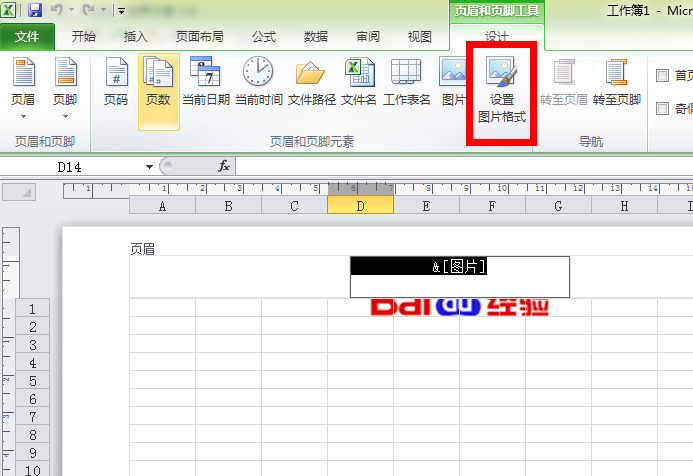Expand the undo history dropdown arrow

point(71,10)
